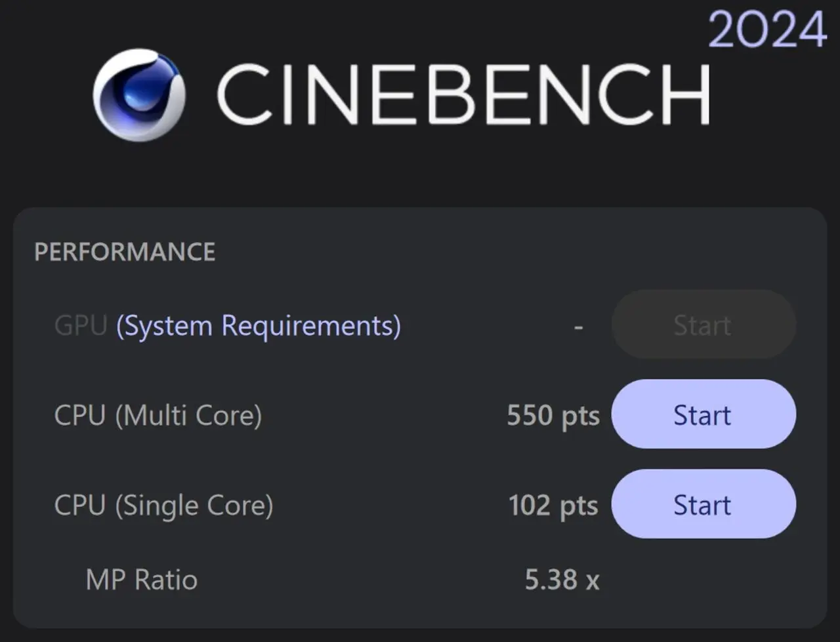
Task: Select the 550 pts multi core score
Action: pyautogui.click(x=553, y=416)
